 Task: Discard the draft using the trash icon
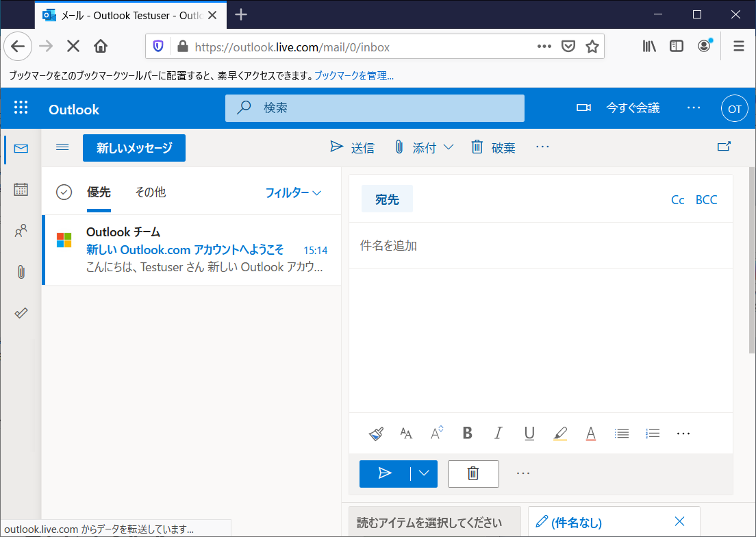click(473, 473)
